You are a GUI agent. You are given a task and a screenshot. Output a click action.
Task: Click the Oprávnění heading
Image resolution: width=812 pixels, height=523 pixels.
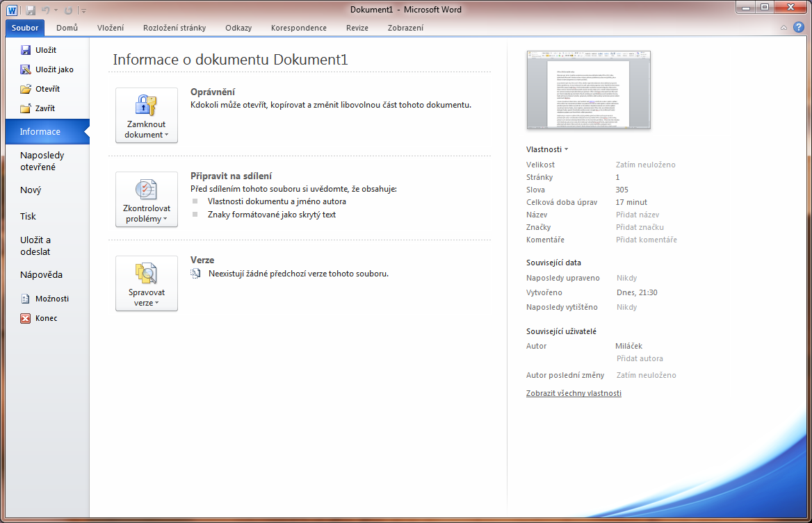click(x=212, y=92)
